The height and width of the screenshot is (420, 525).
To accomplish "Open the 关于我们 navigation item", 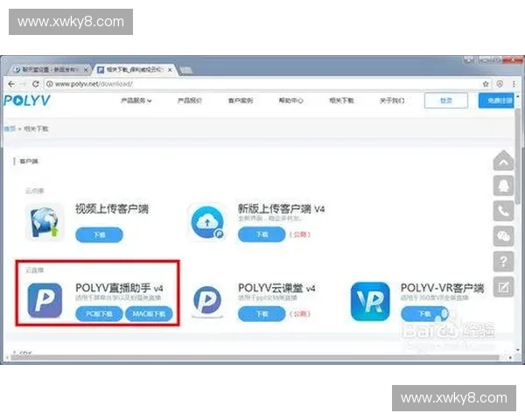I will coord(392,101).
